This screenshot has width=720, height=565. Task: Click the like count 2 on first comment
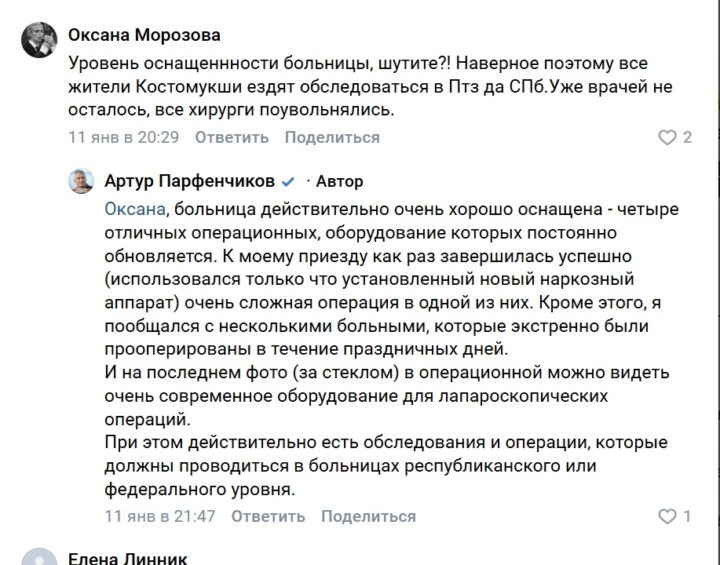pos(687,137)
